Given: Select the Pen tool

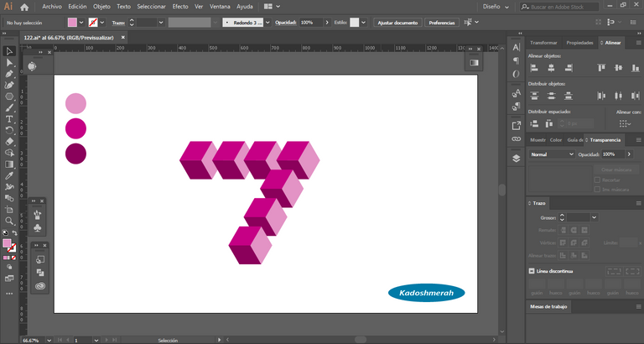Looking at the screenshot, I should [9, 74].
